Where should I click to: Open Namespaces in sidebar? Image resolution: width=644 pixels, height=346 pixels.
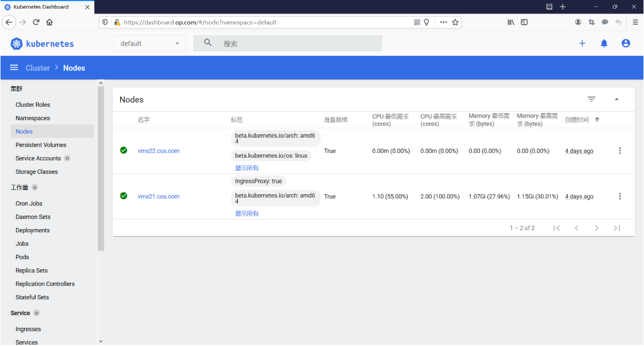click(33, 118)
